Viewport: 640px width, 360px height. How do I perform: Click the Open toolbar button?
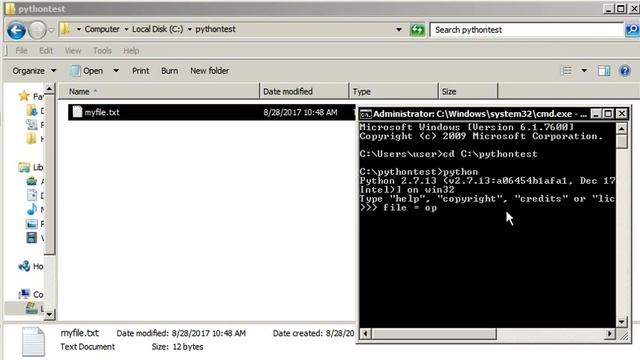click(x=87, y=71)
